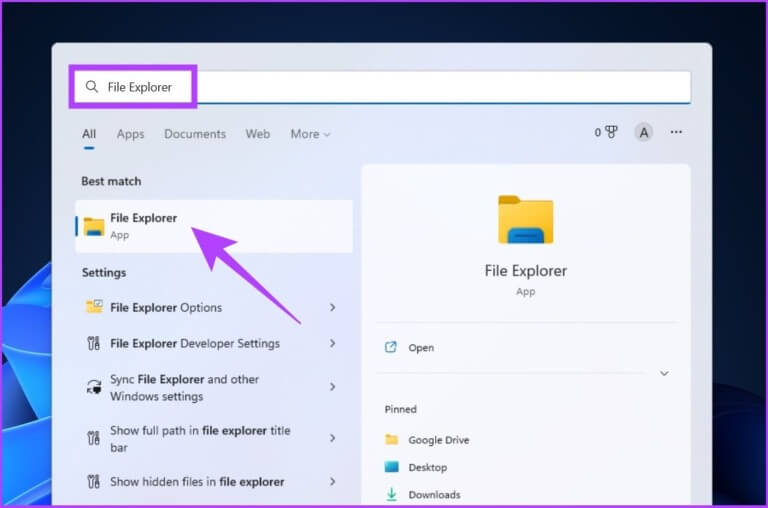Open Show hidden files in file explorer

coord(214,482)
